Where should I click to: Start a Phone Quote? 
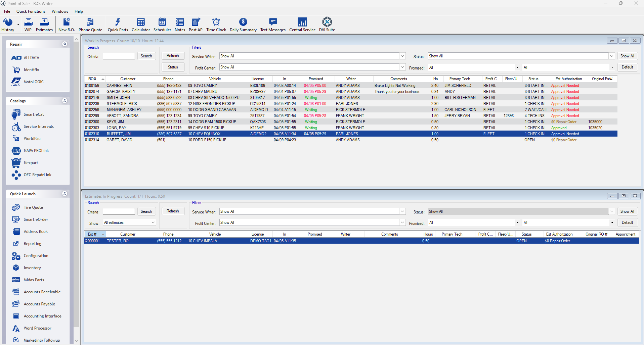[x=90, y=24]
